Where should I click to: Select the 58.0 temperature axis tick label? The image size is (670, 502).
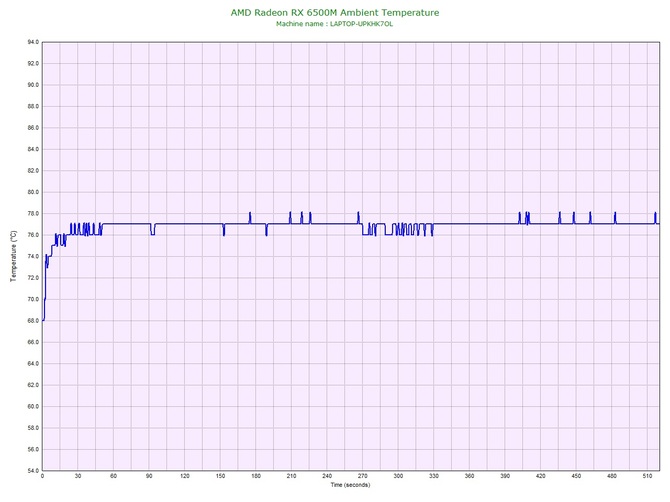click(x=33, y=428)
